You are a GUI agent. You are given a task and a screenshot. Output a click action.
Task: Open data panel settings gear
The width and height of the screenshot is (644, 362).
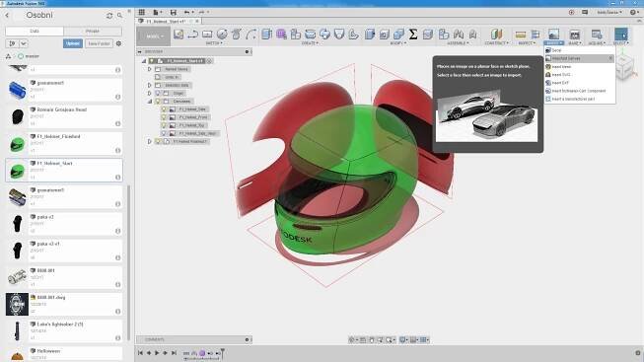point(118,43)
